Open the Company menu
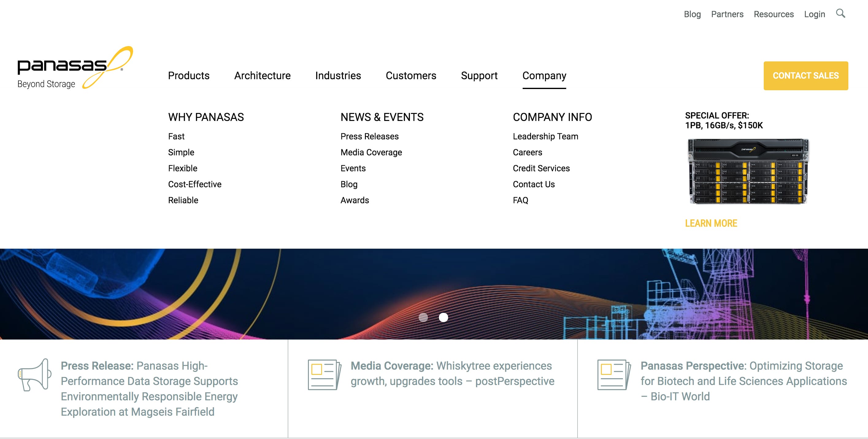The width and height of the screenshot is (868, 439). pyautogui.click(x=544, y=76)
